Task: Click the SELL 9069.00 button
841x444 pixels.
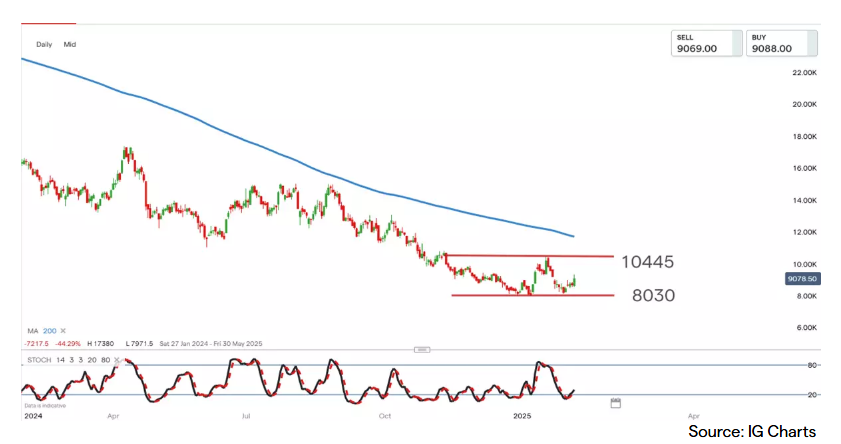Action: pyautogui.click(x=706, y=43)
